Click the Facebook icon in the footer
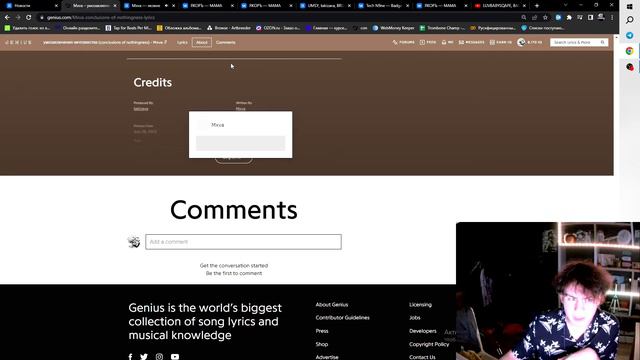 point(130,357)
